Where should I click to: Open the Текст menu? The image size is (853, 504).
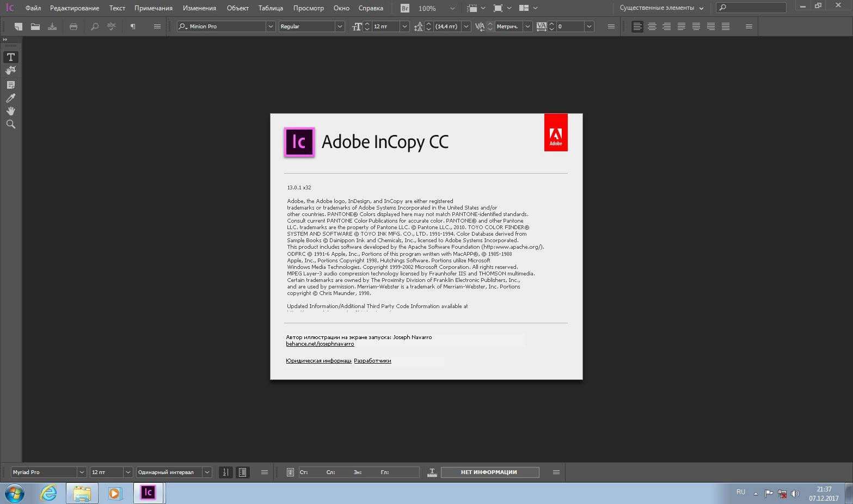click(x=117, y=8)
